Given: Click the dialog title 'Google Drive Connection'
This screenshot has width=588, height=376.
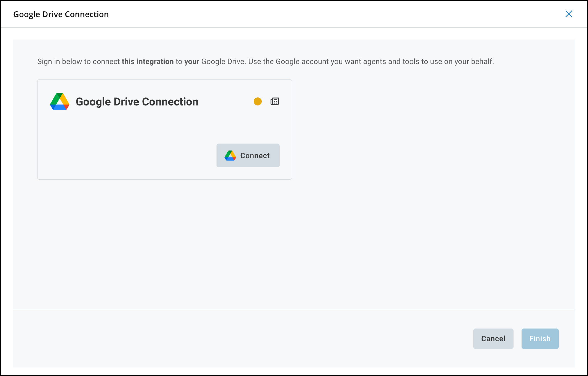Looking at the screenshot, I should click(x=61, y=14).
